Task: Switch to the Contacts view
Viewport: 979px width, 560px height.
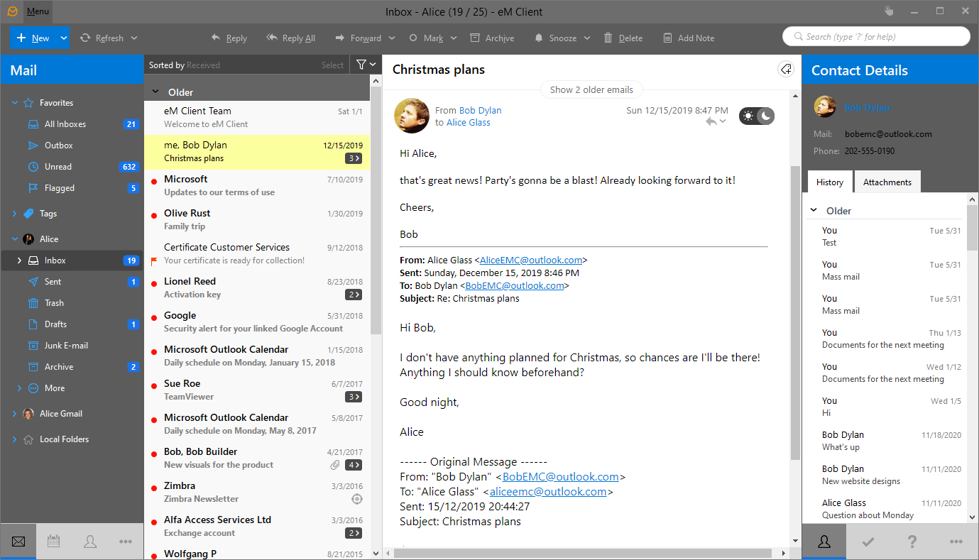Action: click(x=90, y=541)
